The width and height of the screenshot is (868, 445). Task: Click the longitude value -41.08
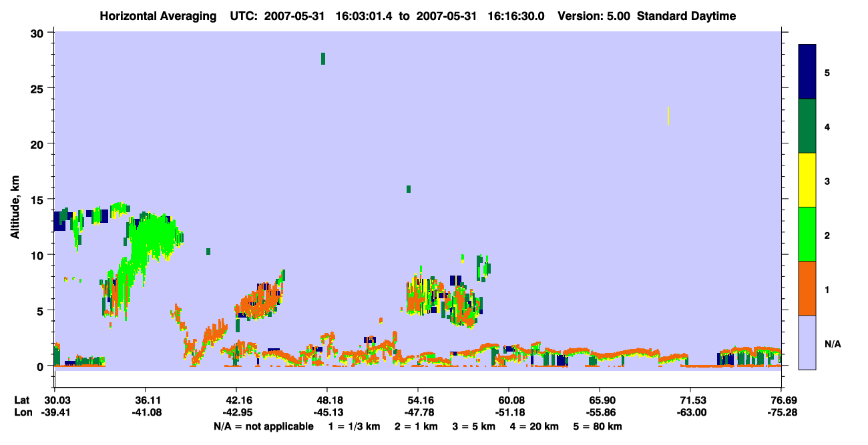point(146,412)
